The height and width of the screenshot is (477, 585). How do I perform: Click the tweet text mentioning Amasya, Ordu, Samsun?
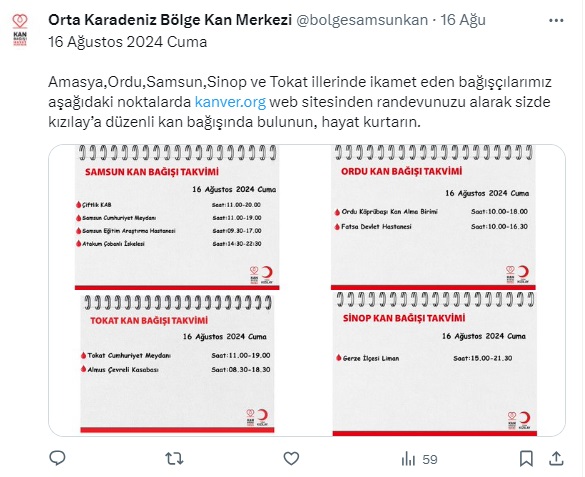point(300,102)
